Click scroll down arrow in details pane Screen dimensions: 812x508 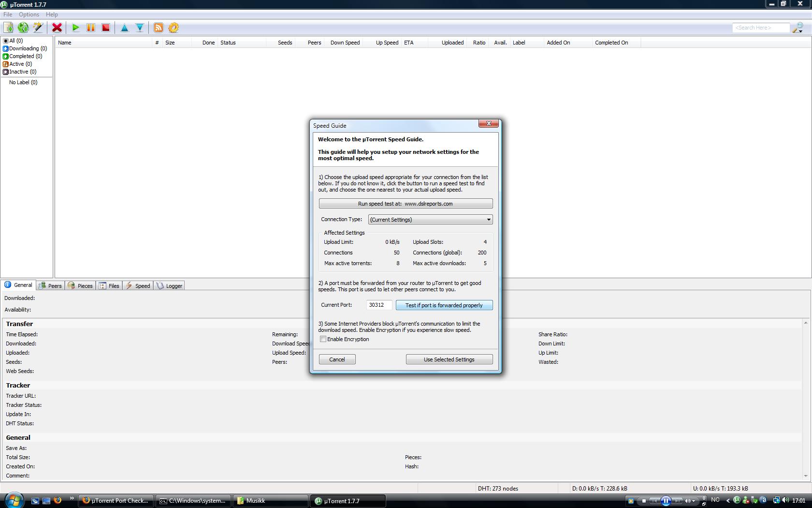(x=806, y=476)
